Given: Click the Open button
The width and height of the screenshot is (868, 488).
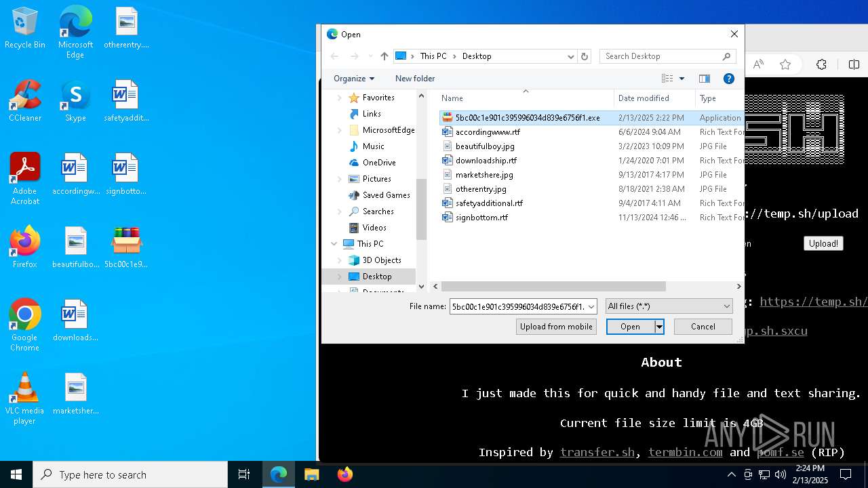Looking at the screenshot, I should click(630, 327).
